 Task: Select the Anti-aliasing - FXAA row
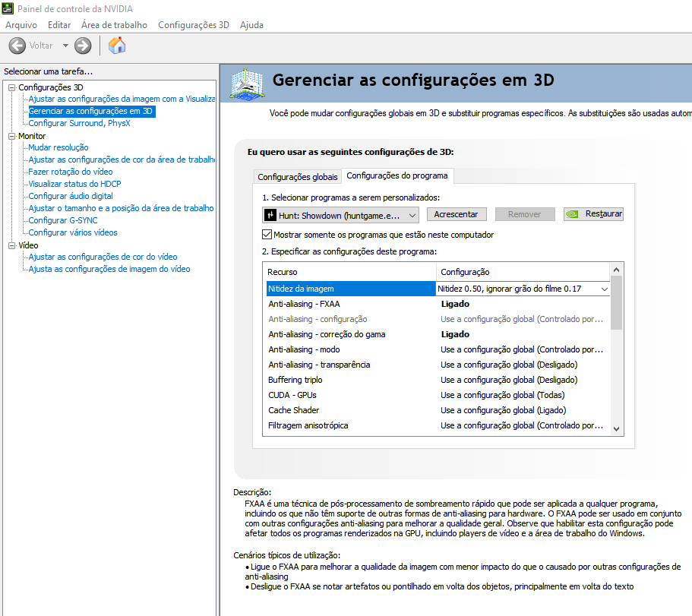tap(438, 304)
